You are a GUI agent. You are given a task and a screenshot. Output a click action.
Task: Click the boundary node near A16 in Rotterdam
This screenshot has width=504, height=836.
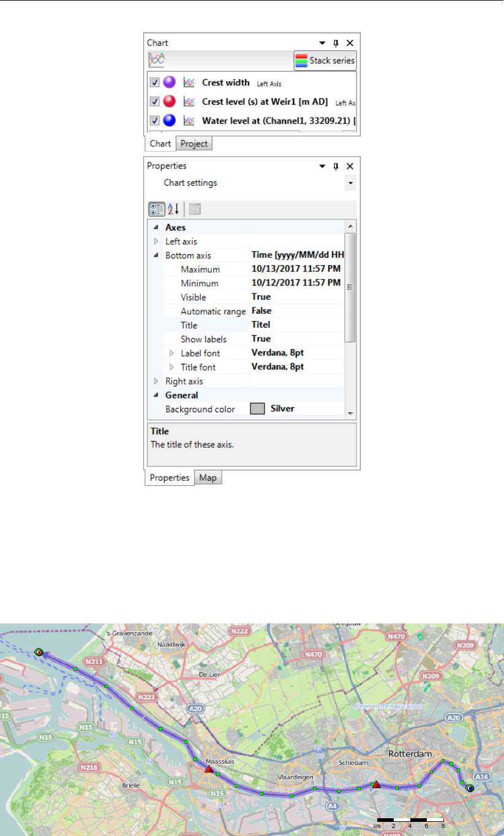pyautogui.click(x=469, y=788)
